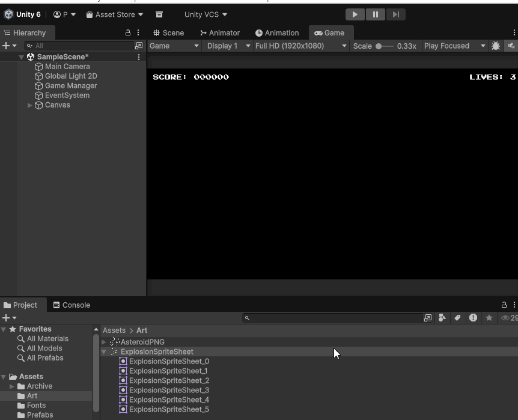Viewport: 518px width, 420px height.
Task: Open the search-by-type filter icon
Action: (x=442, y=318)
